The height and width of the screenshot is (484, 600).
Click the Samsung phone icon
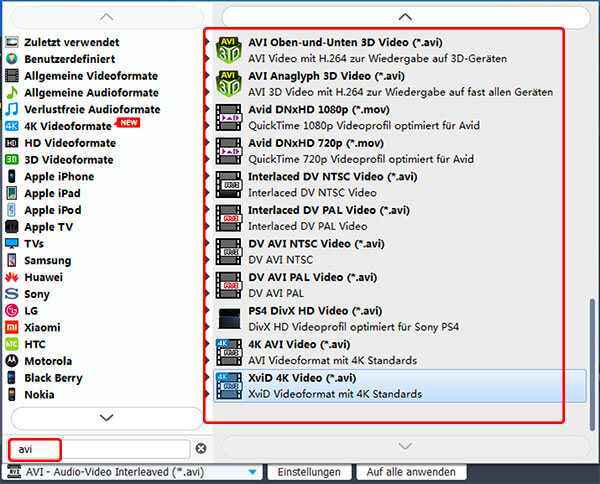click(12, 260)
